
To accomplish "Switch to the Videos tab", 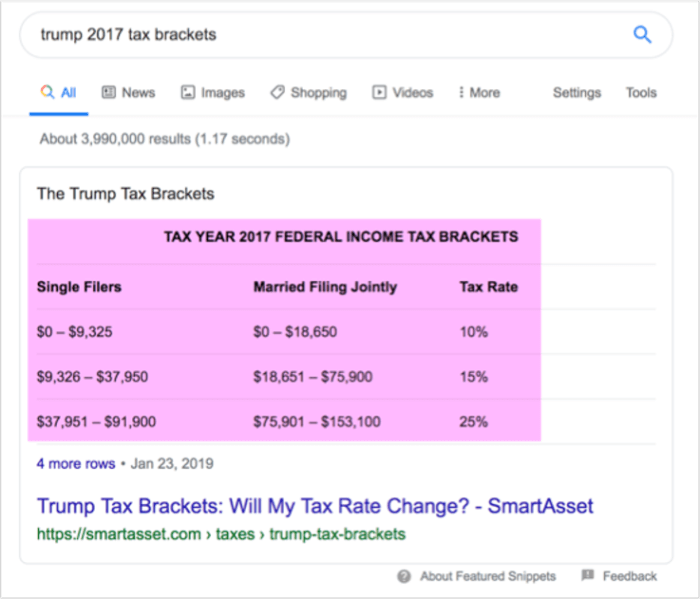I will [412, 92].
